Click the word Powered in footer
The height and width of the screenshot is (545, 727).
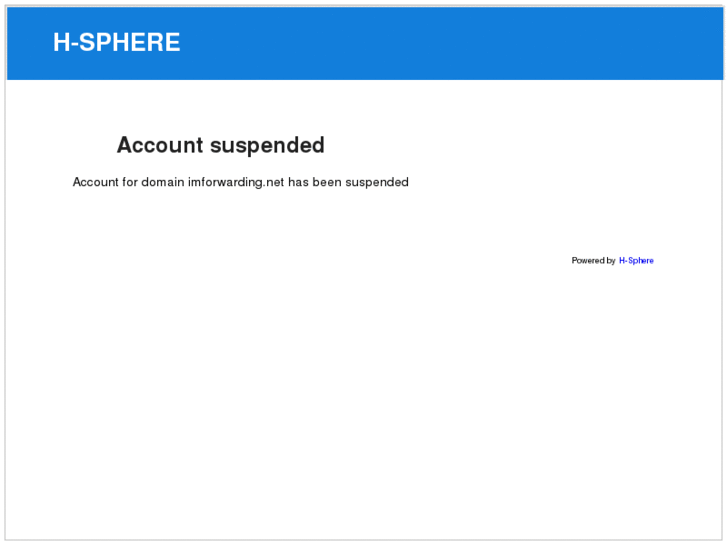click(x=588, y=261)
